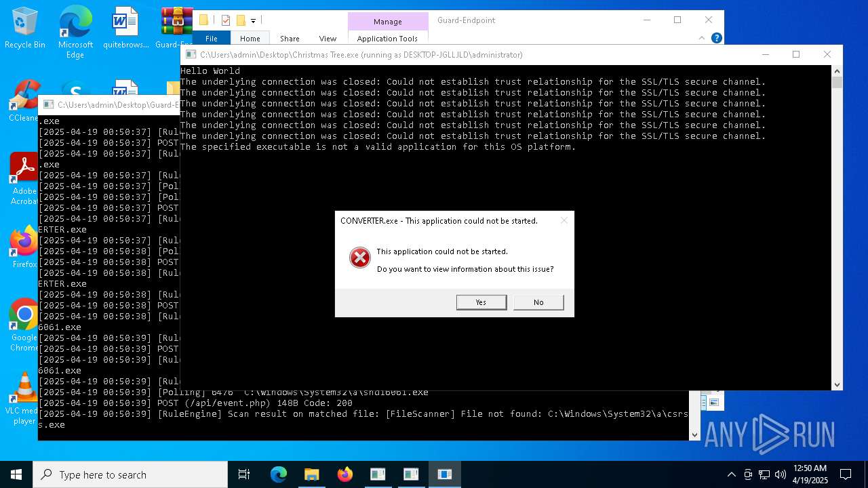The image size is (868, 488).
Task: Open quitebrows Word document on desktop
Action: click(125, 28)
